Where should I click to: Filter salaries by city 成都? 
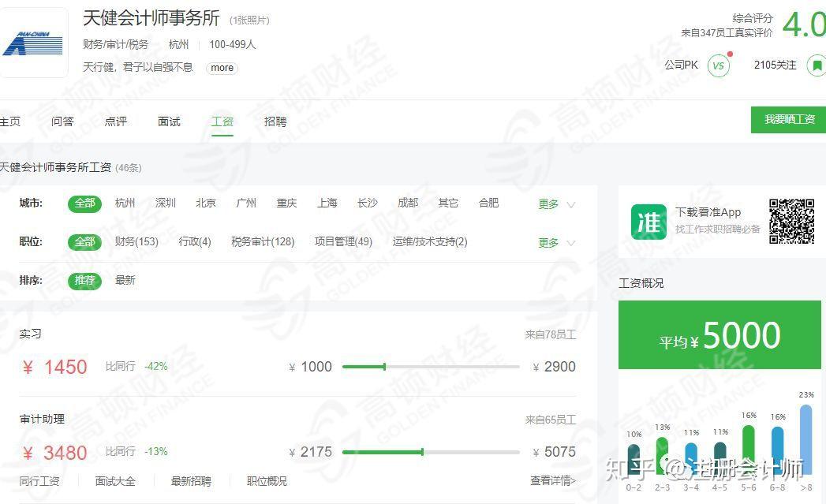408,203
